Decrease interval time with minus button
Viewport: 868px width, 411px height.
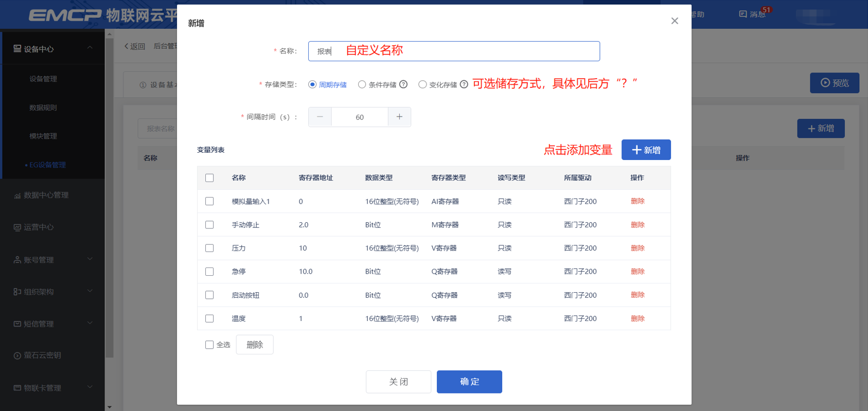(x=320, y=117)
